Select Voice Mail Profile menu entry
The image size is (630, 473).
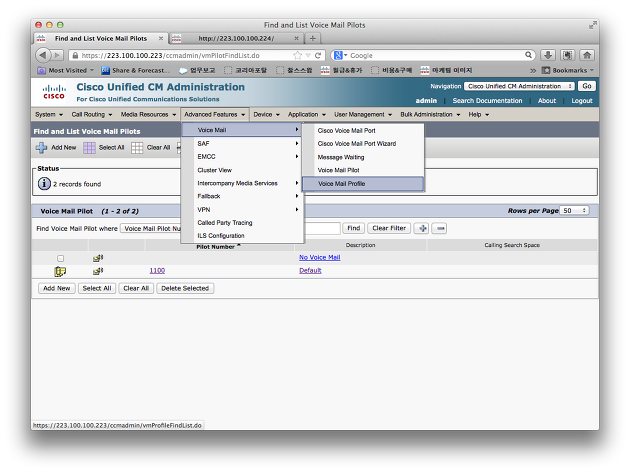pos(363,184)
